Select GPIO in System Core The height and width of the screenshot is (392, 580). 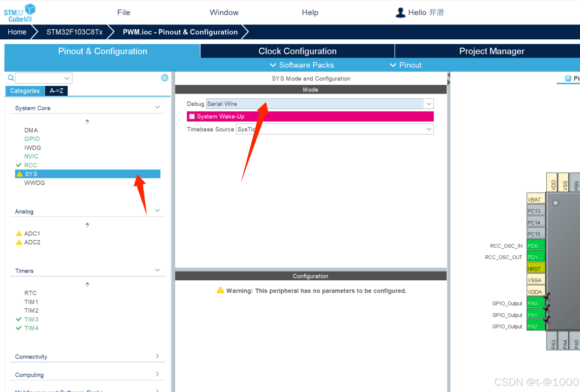(32, 139)
